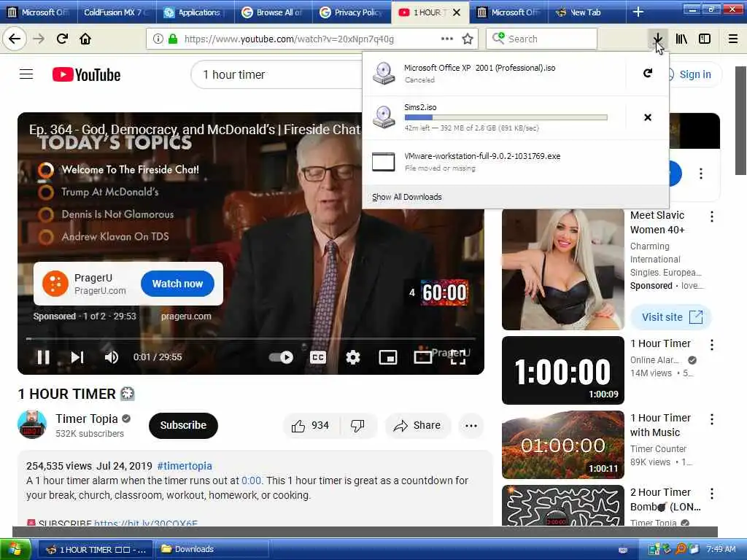This screenshot has width=747, height=560.
Task: Click the downloads arrow toolbar button
Action: click(657, 39)
